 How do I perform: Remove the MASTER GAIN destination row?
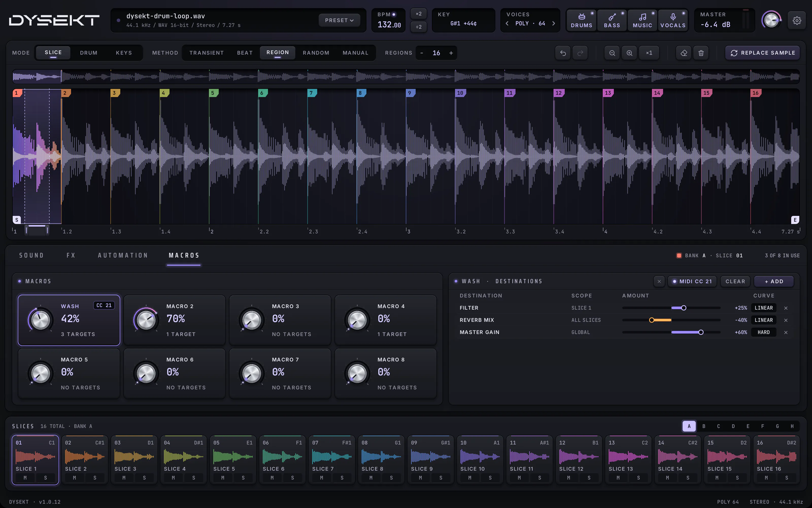pos(786,332)
